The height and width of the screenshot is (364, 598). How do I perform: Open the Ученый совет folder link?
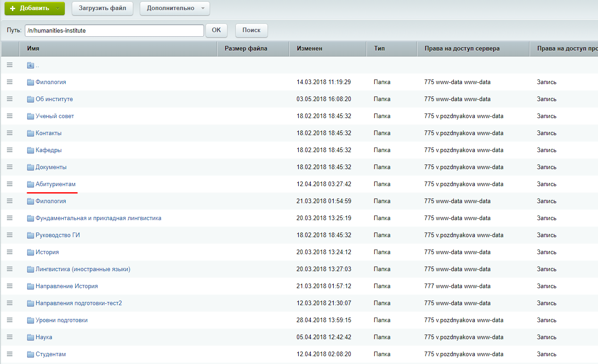coord(55,116)
